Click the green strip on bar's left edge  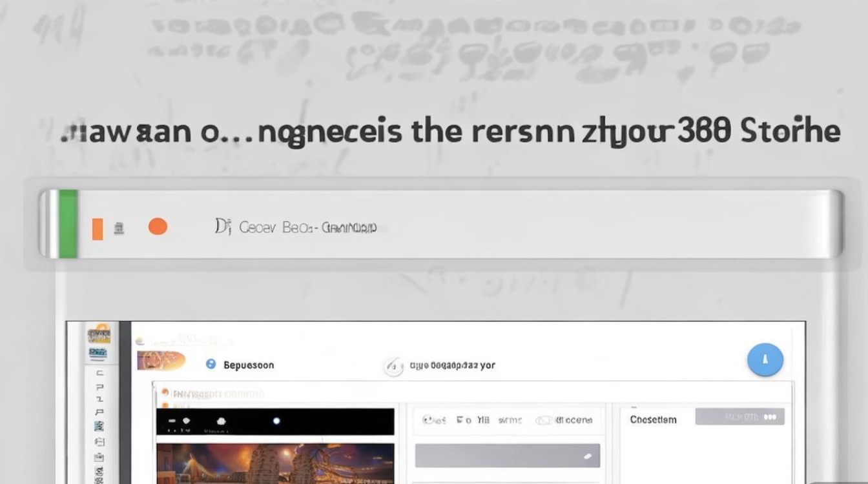point(68,224)
